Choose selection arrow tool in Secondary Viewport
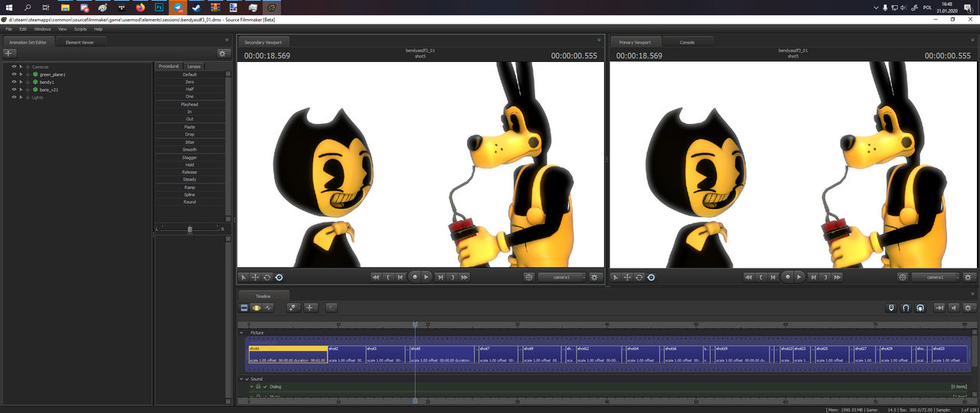The width and height of the screenshot is (980, 413). pyautogui.click(x=244, y=277)
